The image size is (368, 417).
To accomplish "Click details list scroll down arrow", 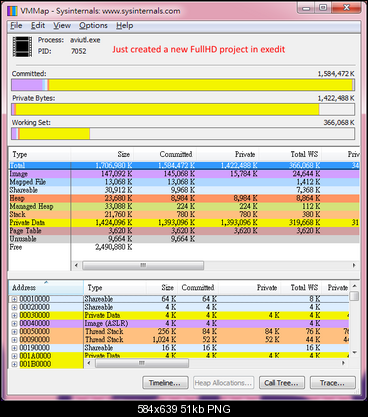I will (355, 352).
